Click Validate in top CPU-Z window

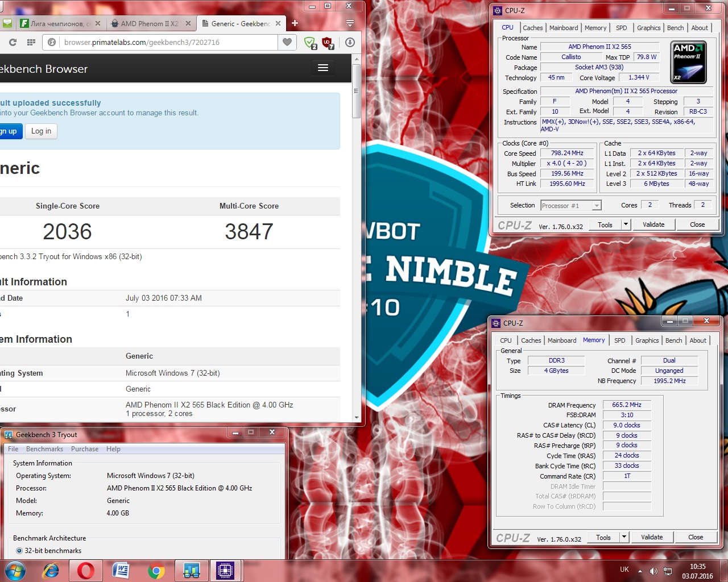[653, 225]
